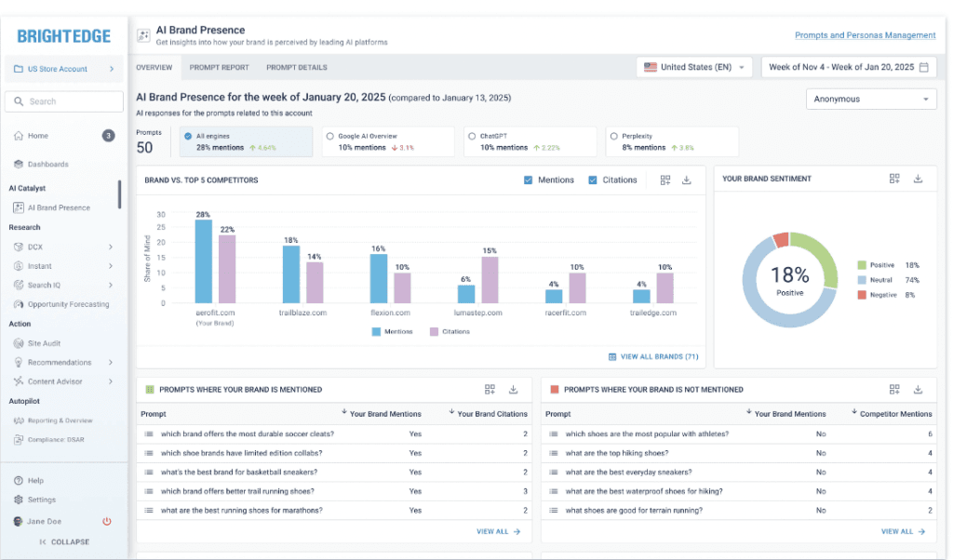Open the AI Brand Presence sidebar icon

point(20,207)
